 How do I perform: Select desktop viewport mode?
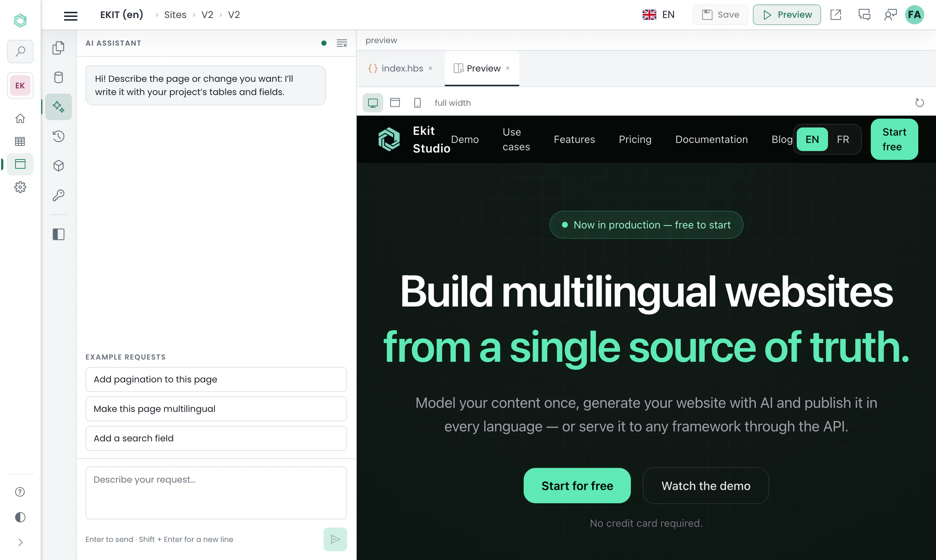point(373,103)
